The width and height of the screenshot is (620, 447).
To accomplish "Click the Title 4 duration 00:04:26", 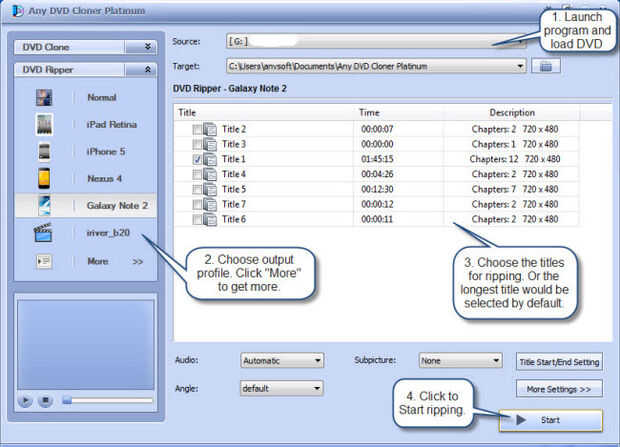I will point(377,174).
